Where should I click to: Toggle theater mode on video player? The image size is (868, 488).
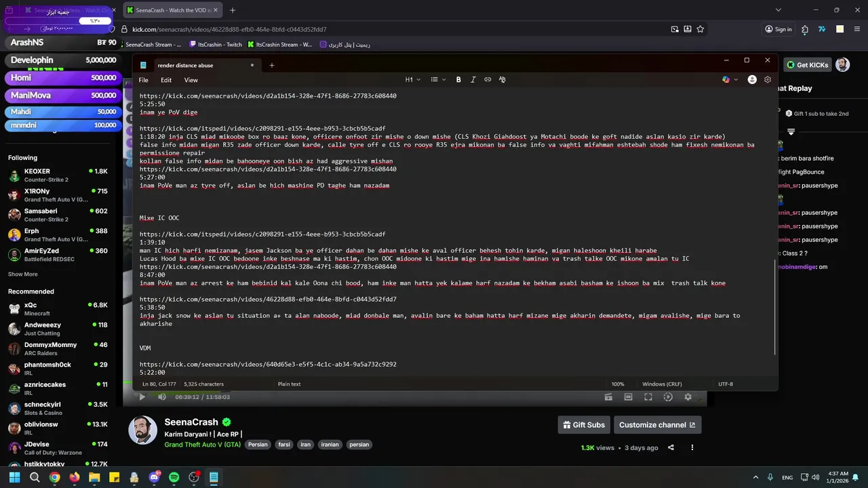[629, 397]
